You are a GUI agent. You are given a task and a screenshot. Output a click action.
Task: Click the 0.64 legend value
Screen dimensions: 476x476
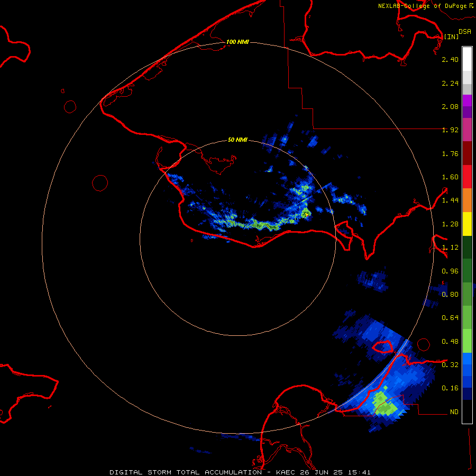point(450,317)
